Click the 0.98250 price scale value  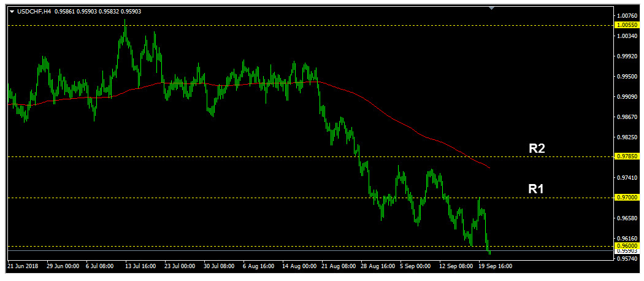(627, 137)
